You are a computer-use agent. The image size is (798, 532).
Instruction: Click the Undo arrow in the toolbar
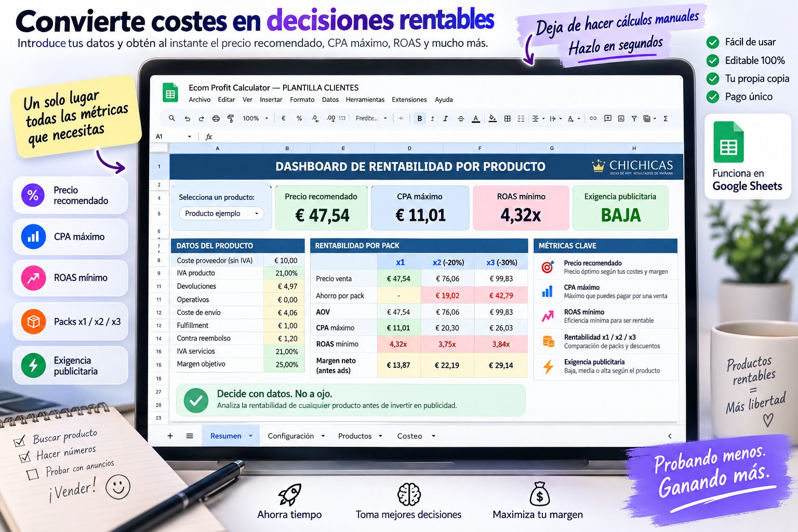point(188,118)
